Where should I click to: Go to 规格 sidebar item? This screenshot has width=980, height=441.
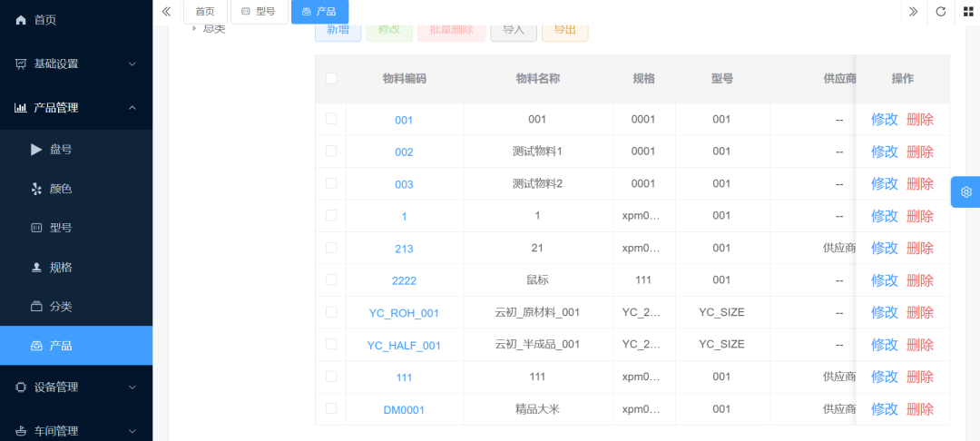point(60,268)
